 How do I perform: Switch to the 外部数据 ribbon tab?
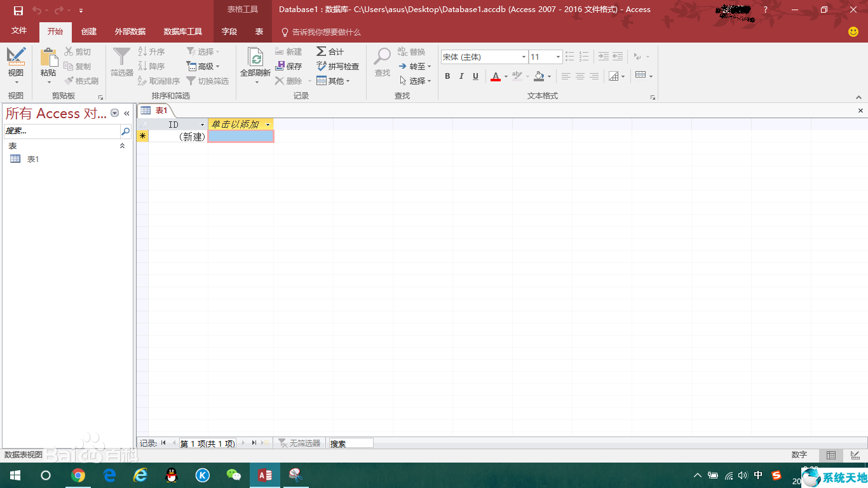click(130, 31)
